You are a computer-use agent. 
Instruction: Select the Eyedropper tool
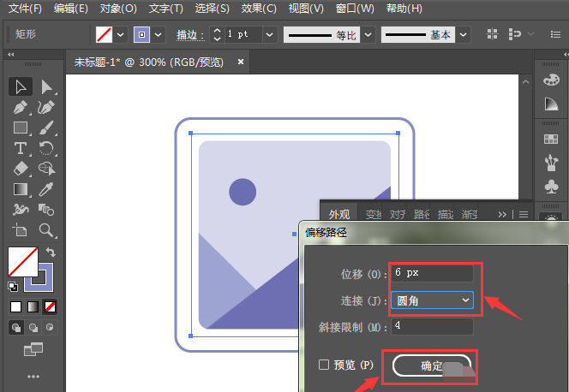click(x=46, y=189)
